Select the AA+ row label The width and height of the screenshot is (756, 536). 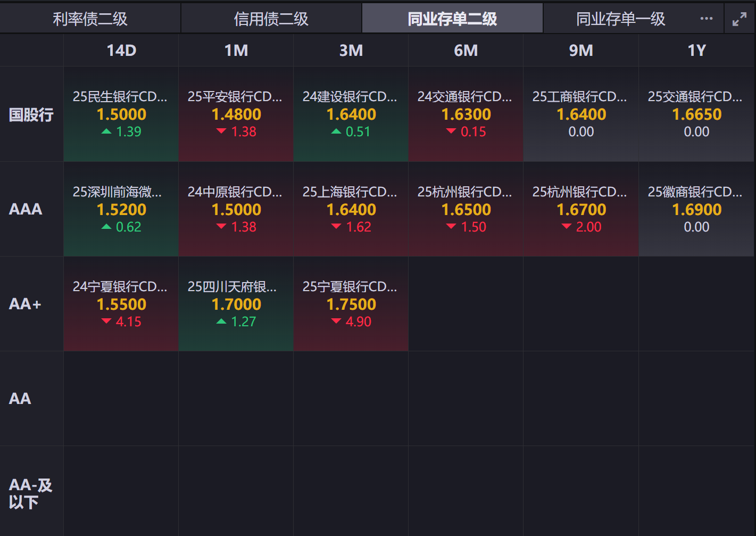point(31,304)
